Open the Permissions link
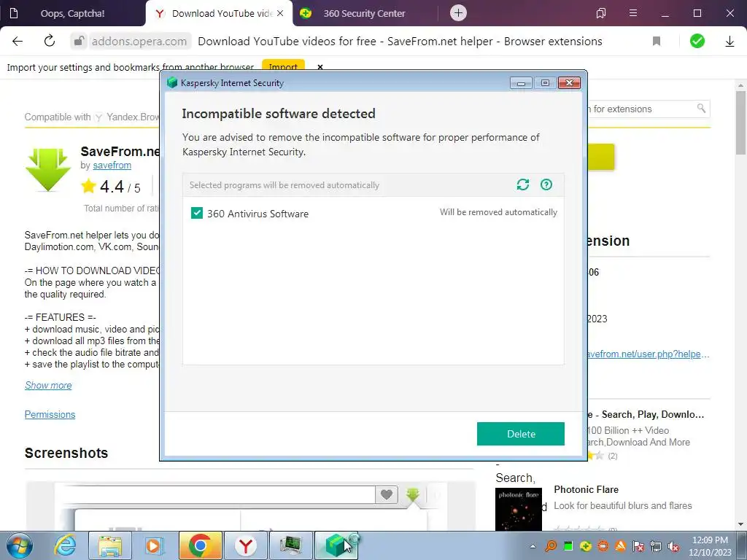Image resolution: width=747 pixels, height=560 pixels. (50, 415)
